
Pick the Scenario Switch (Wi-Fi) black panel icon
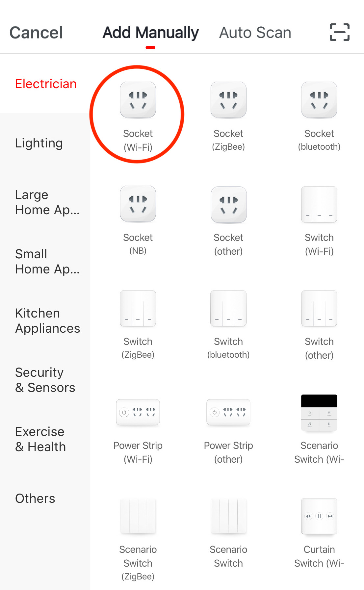pos(319,413)
